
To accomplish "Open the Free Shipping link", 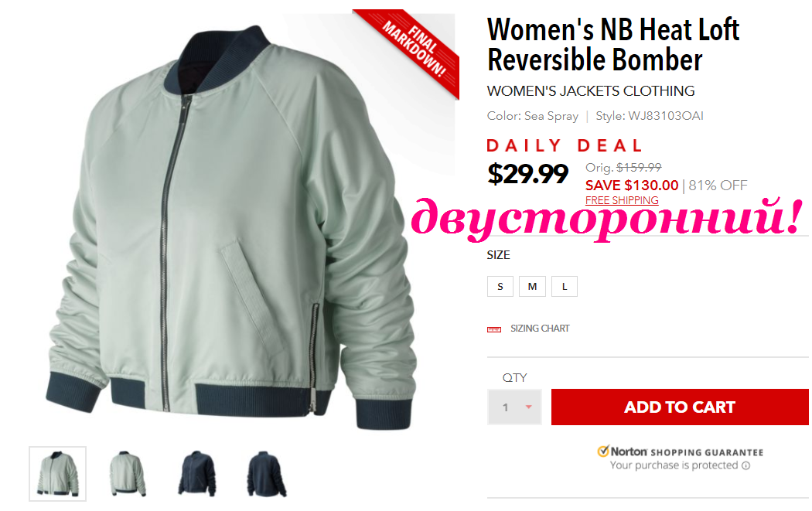I will point(622,200).
